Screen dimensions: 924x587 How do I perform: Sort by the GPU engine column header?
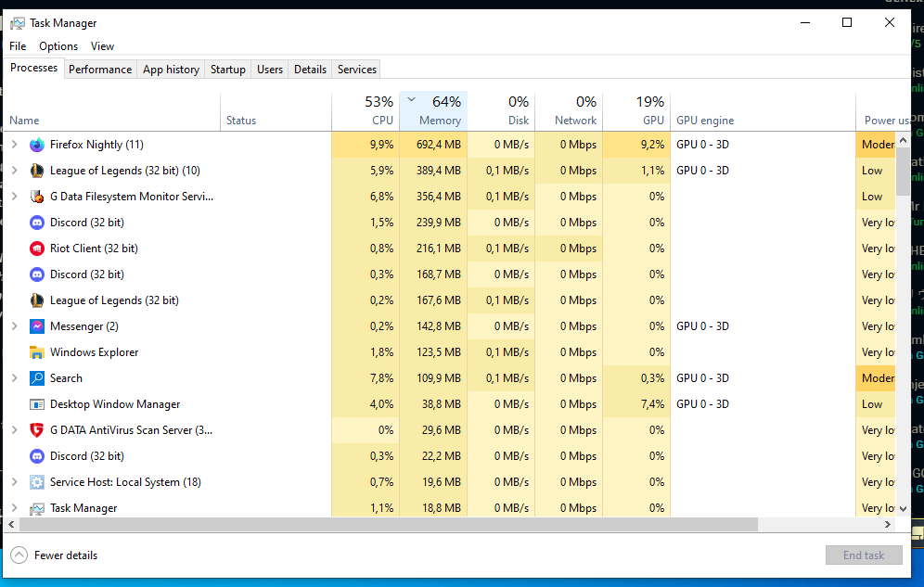(x=763, y=112)
